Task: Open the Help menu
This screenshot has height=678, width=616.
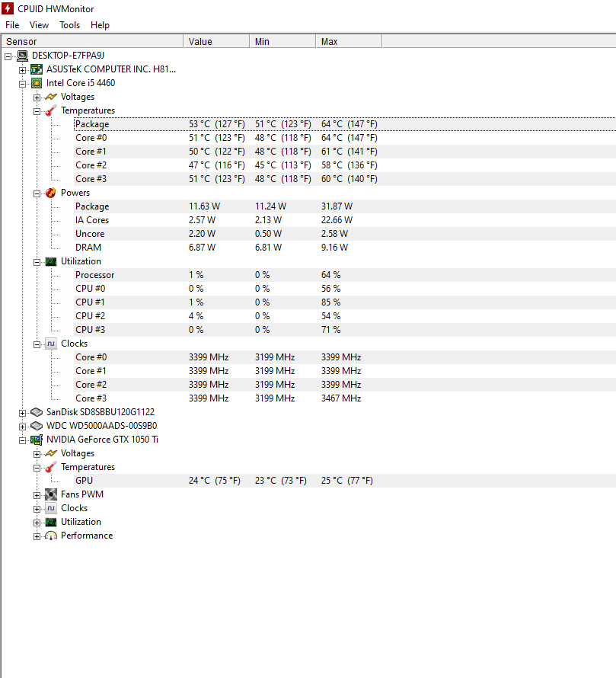Action: click(100, 25)
